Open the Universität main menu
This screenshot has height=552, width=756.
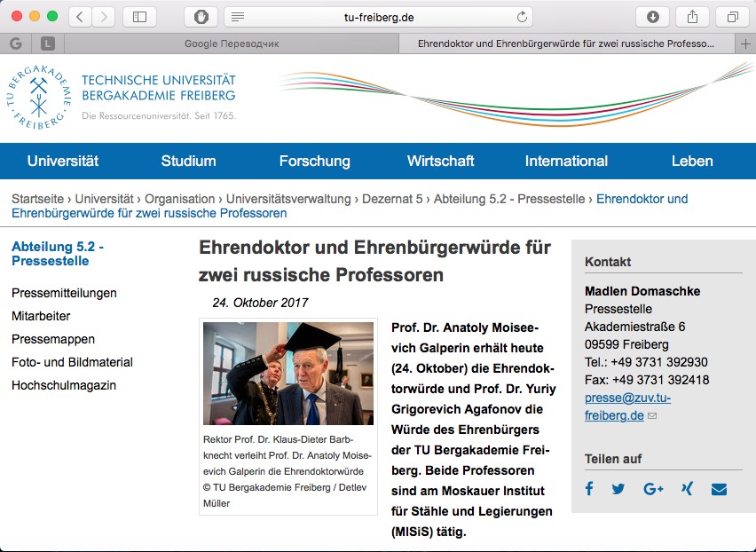63,161
